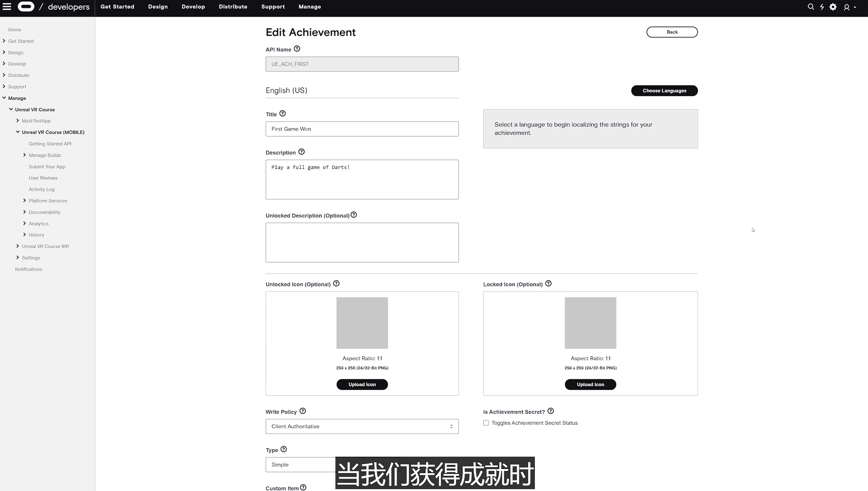
Task: Expand MyVrTestApp in the sidebar tree
Action: [x=18, y=120]
